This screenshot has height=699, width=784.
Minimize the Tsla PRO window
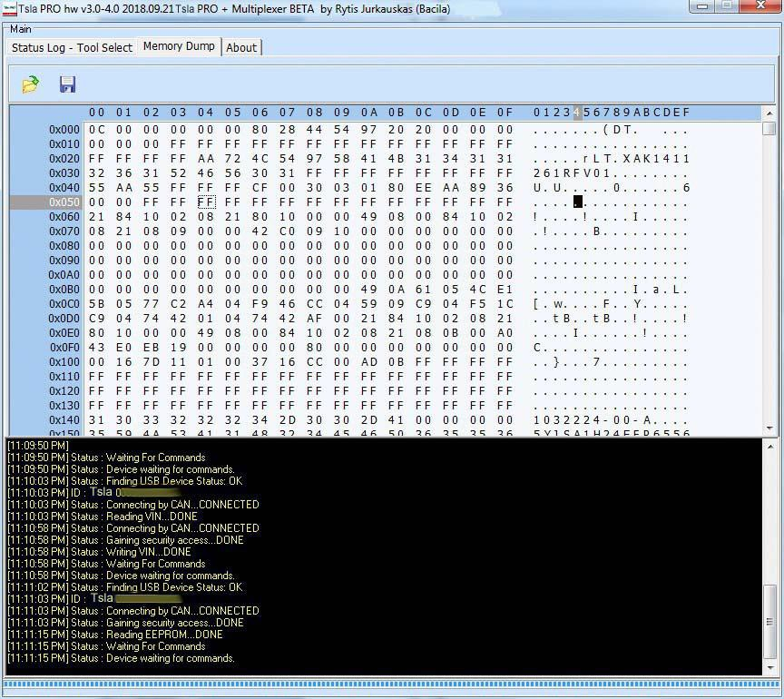(701, 6)
